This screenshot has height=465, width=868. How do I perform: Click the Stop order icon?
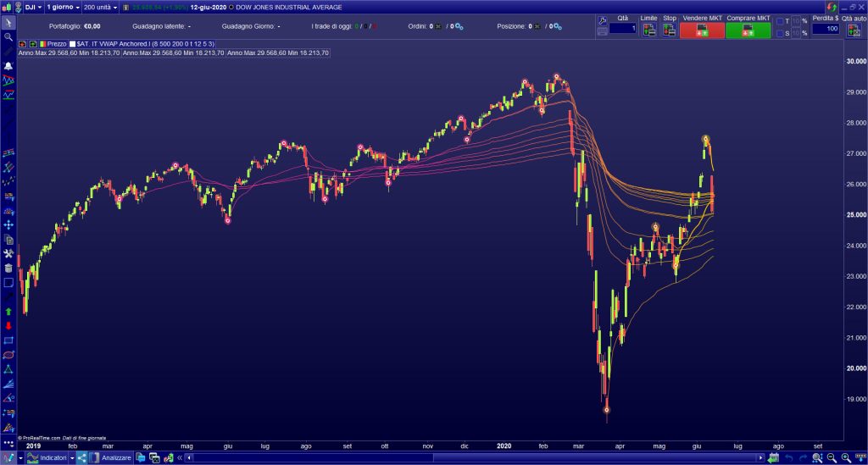[x=670, y=30]
